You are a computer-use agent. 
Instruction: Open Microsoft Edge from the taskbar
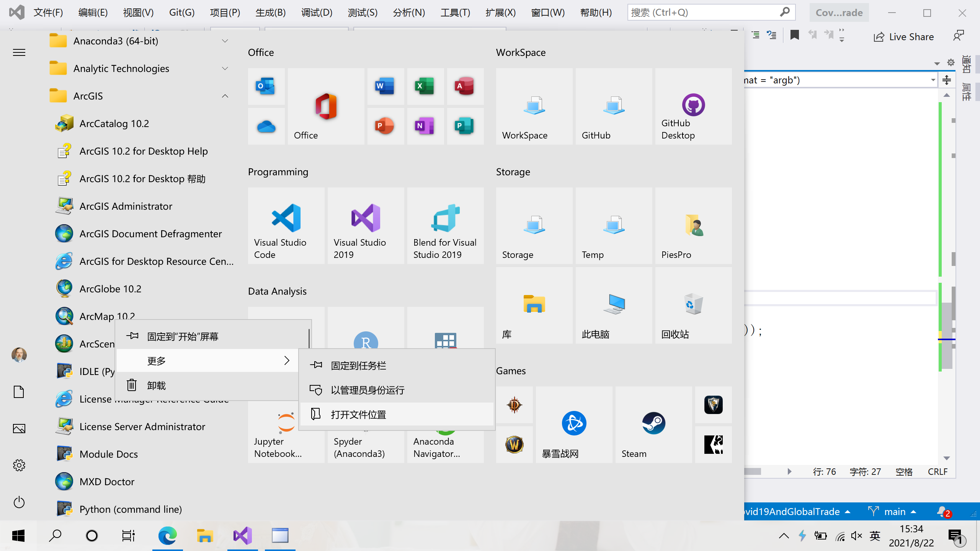pos(167,536)
